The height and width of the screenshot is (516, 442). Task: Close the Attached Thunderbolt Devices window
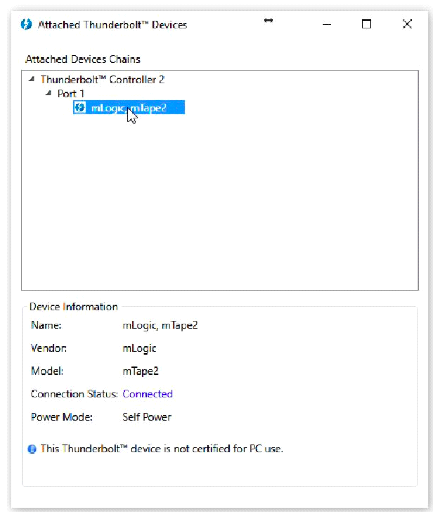pyautogui.click(x=407, y=24)
